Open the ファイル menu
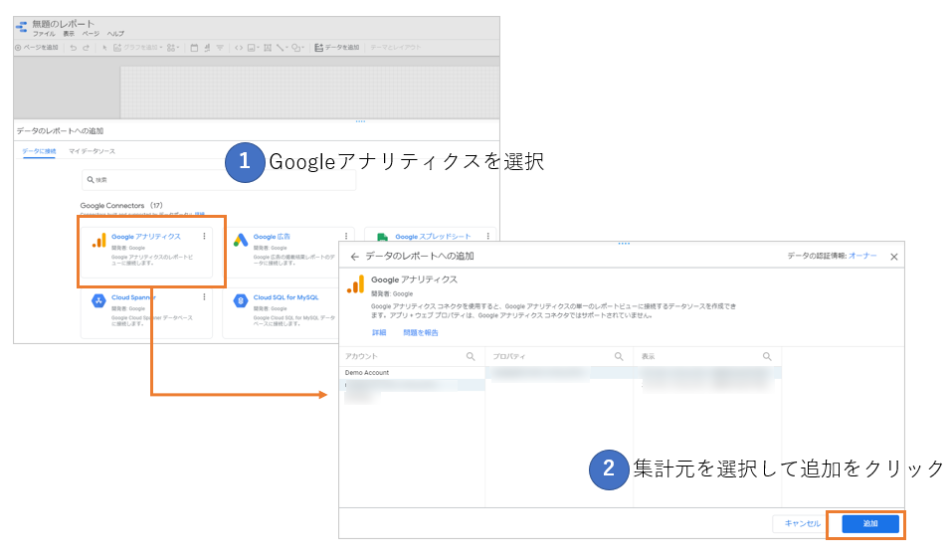The image size is (951, 560). (x=44, y=34)
